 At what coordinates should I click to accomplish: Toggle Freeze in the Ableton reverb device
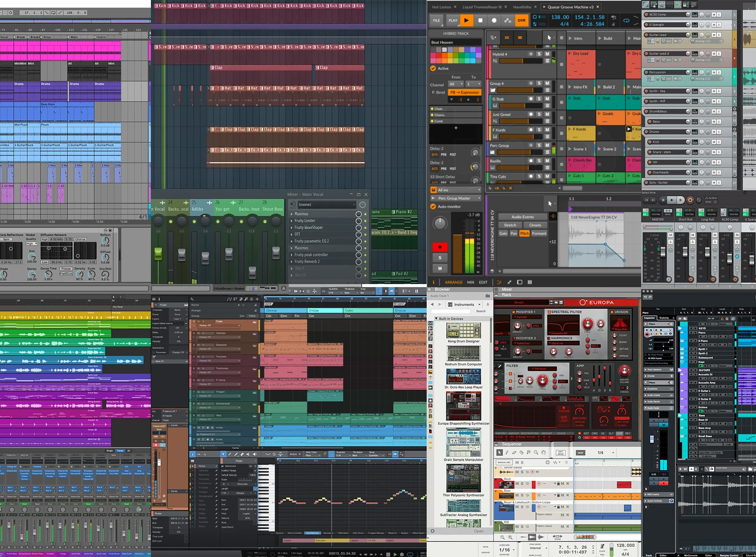66,269
